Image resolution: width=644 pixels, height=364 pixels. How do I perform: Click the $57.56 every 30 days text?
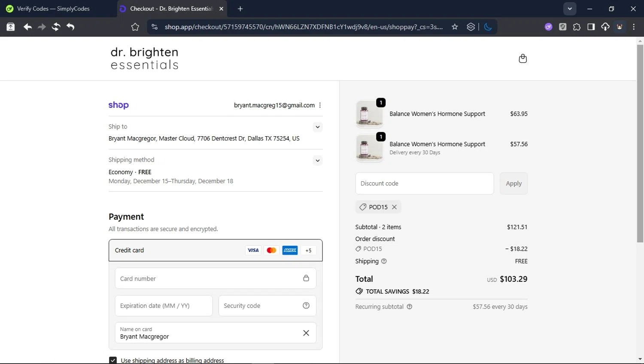(500, 307)
